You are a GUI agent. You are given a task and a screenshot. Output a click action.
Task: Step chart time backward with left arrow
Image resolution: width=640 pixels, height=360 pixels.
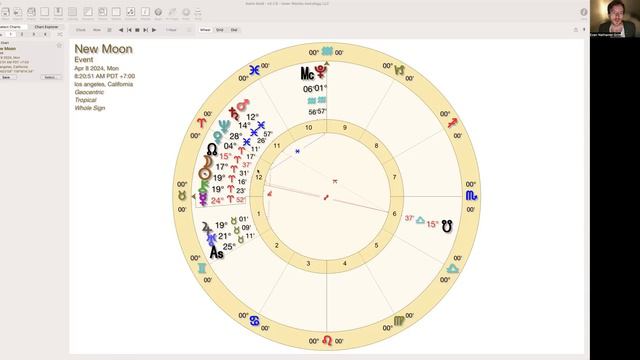point(121,30)
